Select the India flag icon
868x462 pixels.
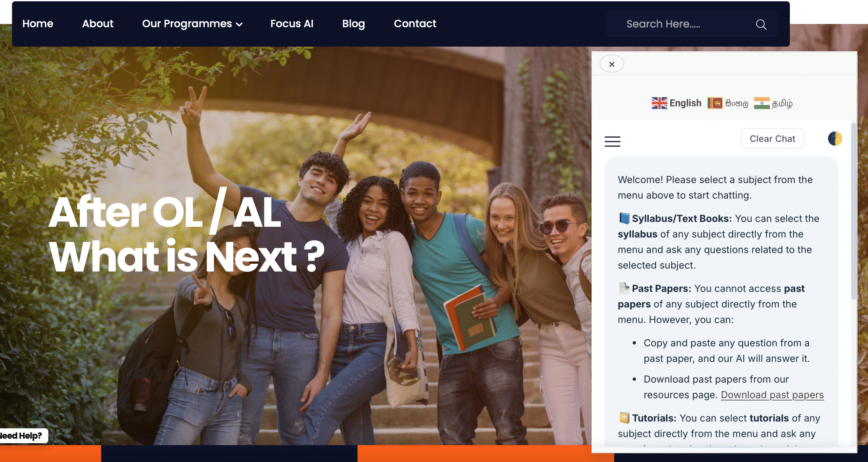click(762, 103)
